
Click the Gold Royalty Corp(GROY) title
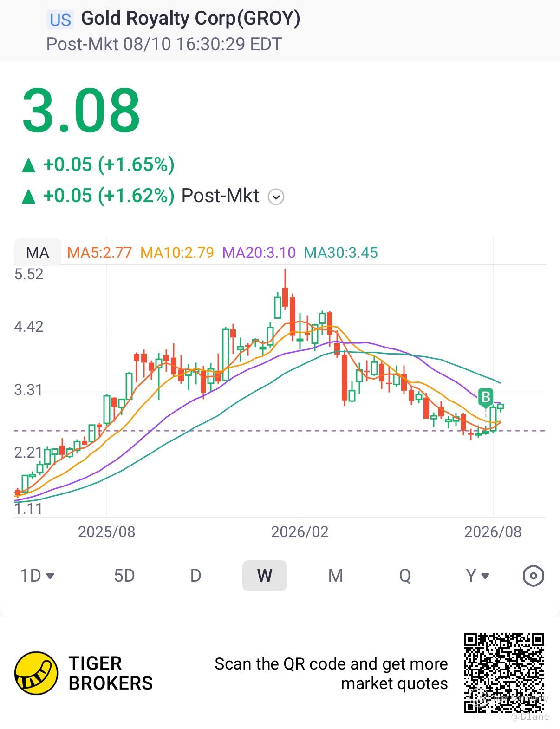[191, 18]
